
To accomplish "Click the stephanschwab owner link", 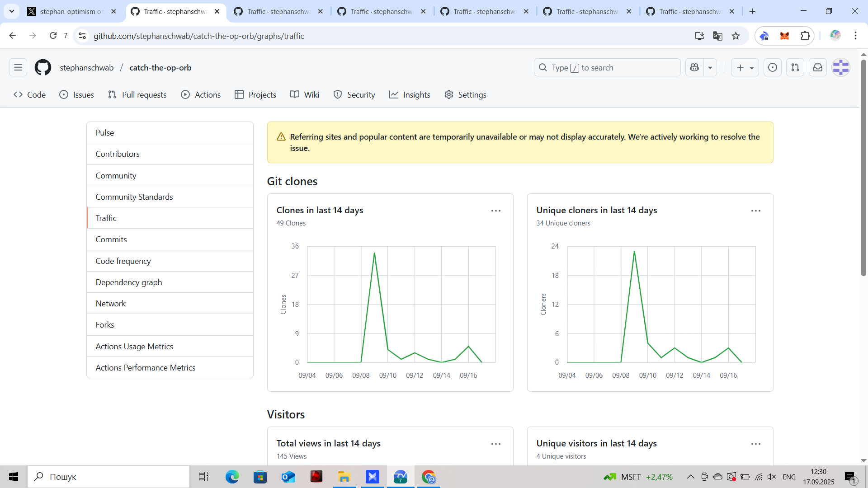I will [87, 68].
